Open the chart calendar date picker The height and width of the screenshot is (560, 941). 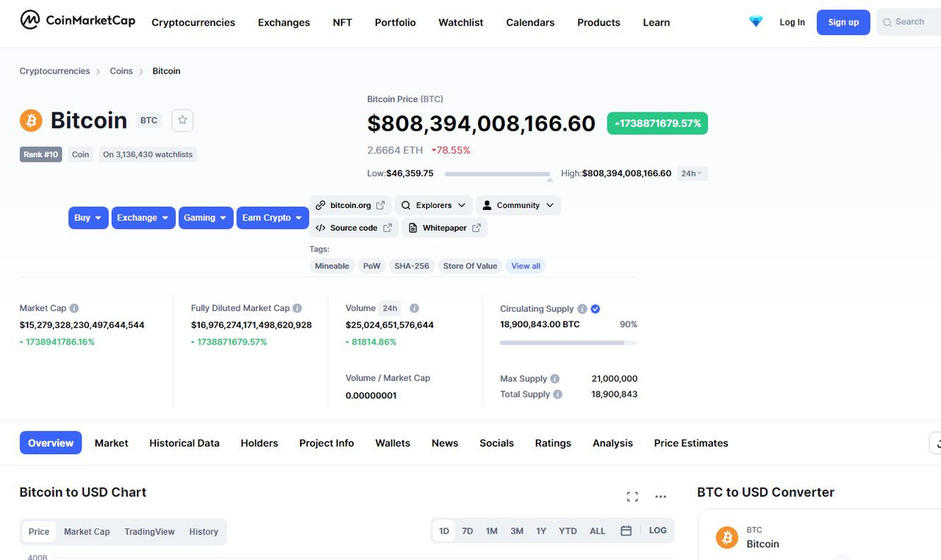click(626, 531)
